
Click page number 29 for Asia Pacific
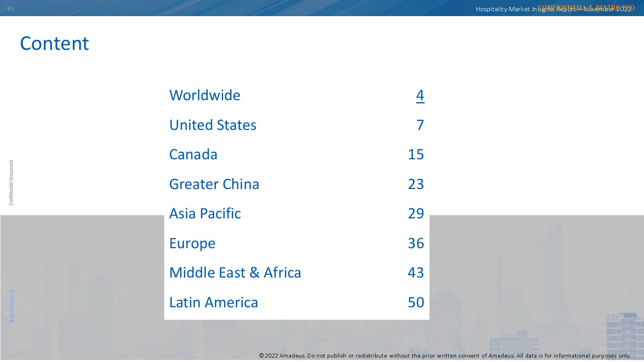pos(416,214)
